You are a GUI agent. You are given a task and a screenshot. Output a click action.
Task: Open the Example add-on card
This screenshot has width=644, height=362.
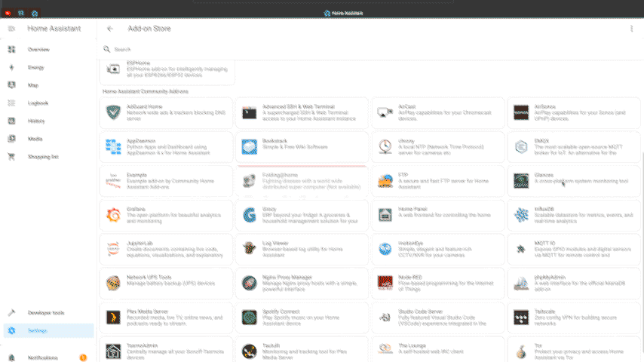(x=166, y=181)
